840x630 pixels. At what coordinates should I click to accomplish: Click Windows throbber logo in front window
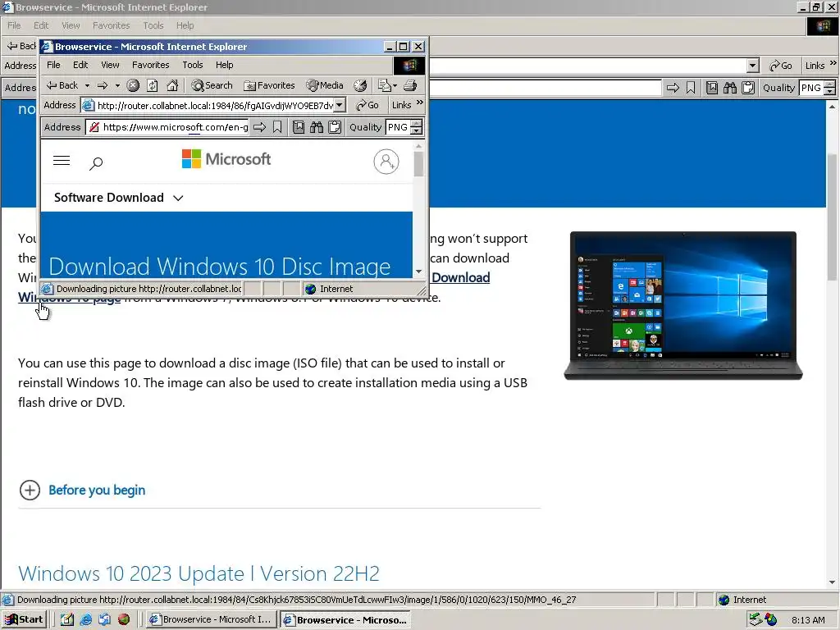point(409,66)
